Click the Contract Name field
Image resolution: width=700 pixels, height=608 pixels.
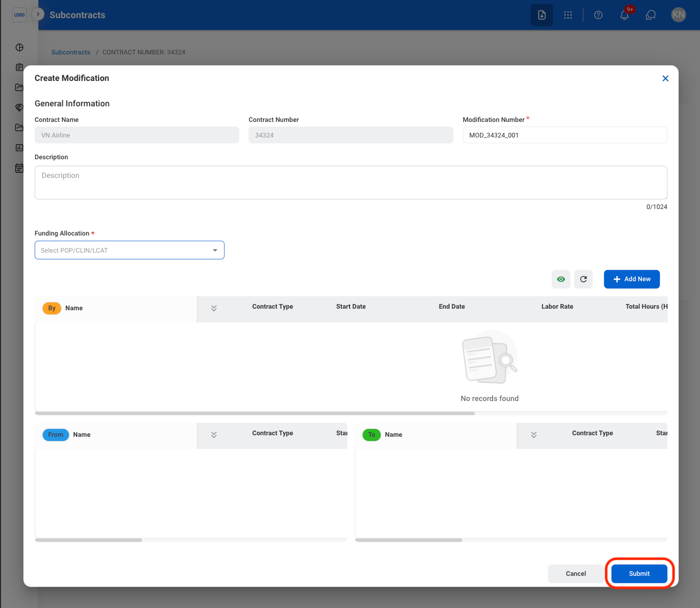[137, 135]
